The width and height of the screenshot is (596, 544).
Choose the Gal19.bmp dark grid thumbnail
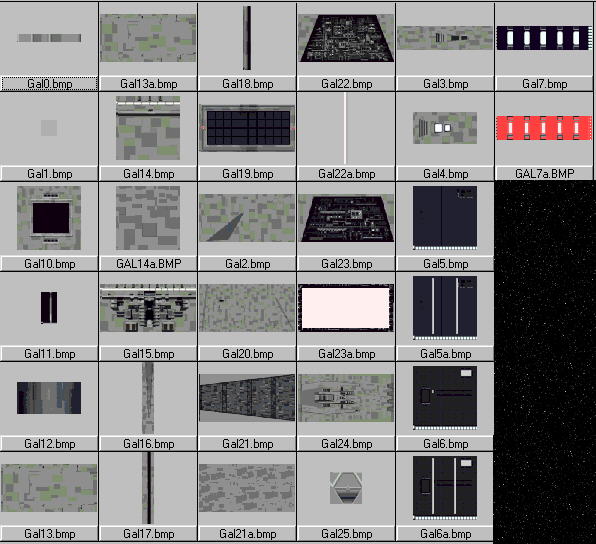(x=247, y=128)
